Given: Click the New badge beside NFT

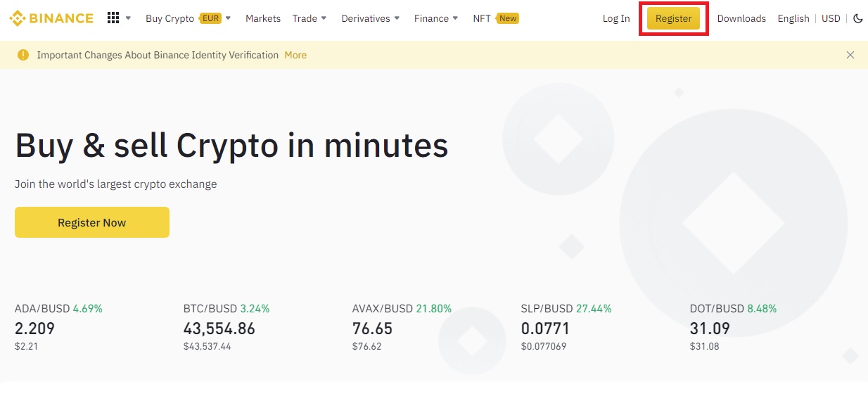Looking at the screenshot, I should click(508, 18).
